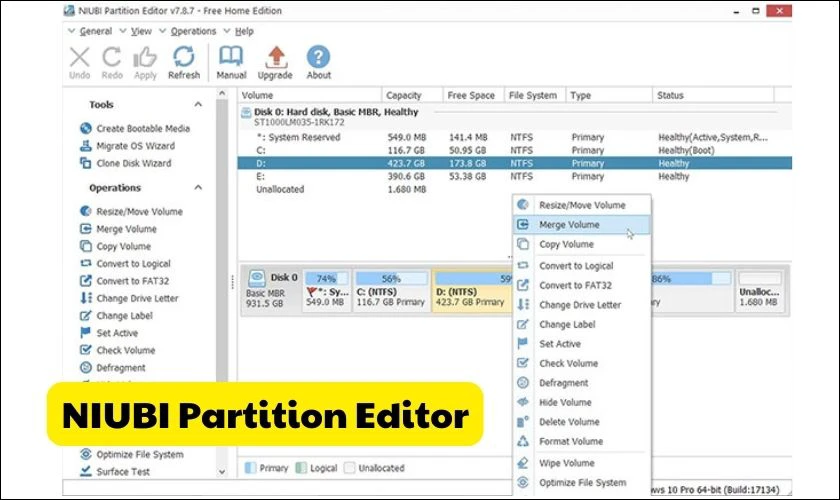Image resolution: width=840 pixels, height=500 pixels.
Task: Choose Set Active in the context menu
Action: [582, 344]
